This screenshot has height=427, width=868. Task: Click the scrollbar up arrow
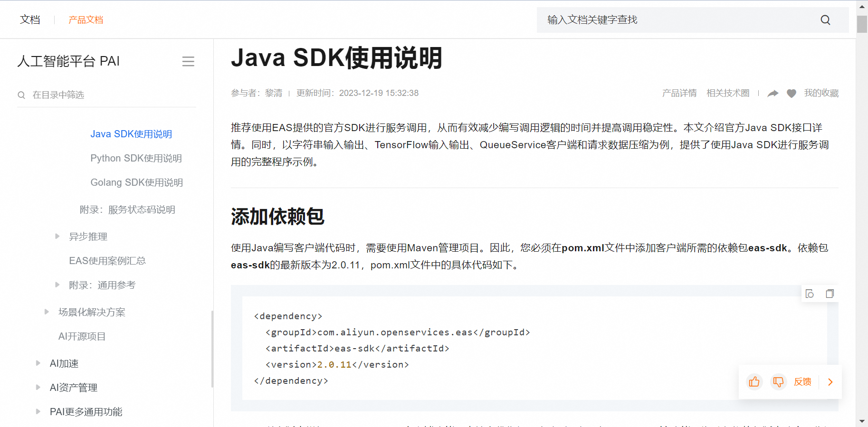[862, 7]
